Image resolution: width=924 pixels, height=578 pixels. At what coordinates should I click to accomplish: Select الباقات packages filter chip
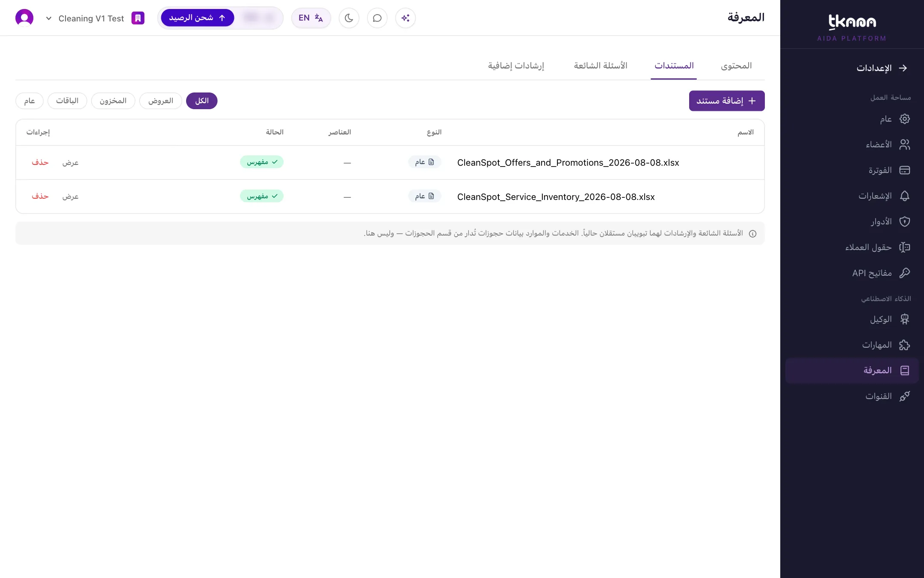tap(67, 101)
